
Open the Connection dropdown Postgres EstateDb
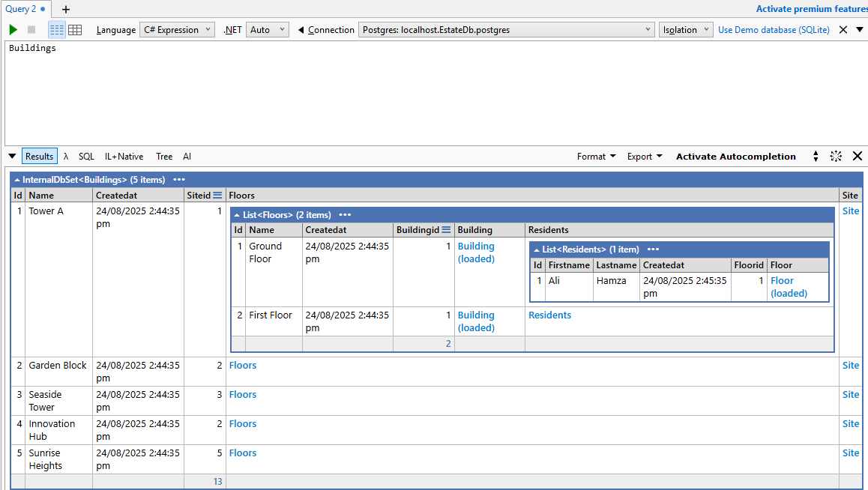(x=507, y=30)
